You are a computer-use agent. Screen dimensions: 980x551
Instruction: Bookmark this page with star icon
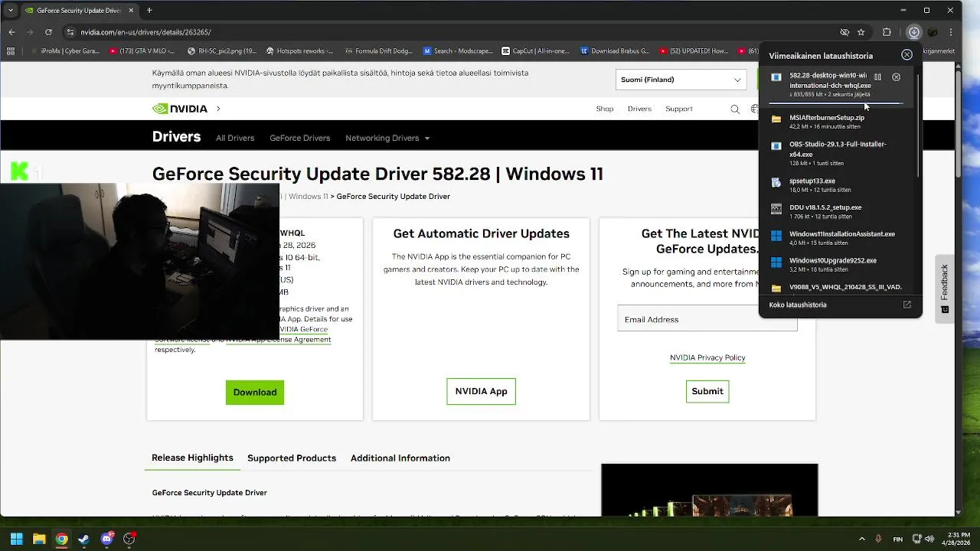(861, 32)
